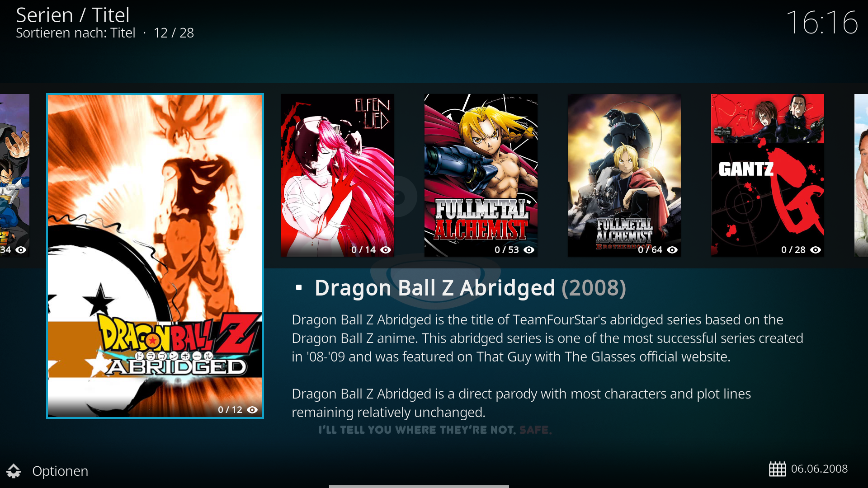This screenshot has height=488, width=868.
Task: Select the Fullmetal Alchemist poster
Action: tap(481, 175)
